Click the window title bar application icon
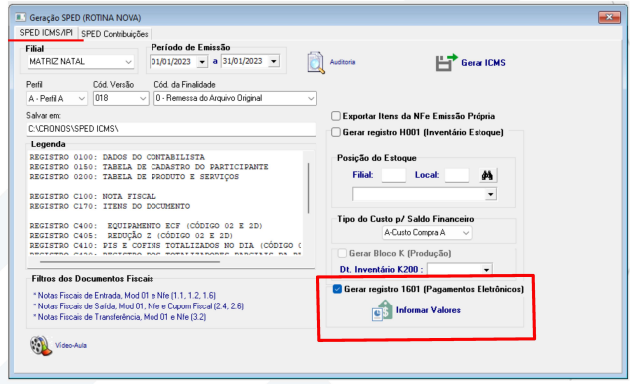 tap(20, 18)
